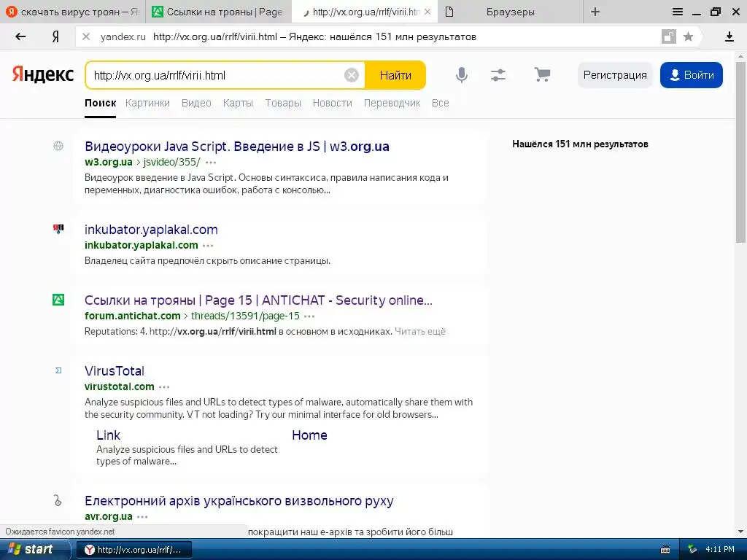Viewport: 747px width, 560px height.
Task: Open VirusTotal sublink Home
Action: coord(309,435)
